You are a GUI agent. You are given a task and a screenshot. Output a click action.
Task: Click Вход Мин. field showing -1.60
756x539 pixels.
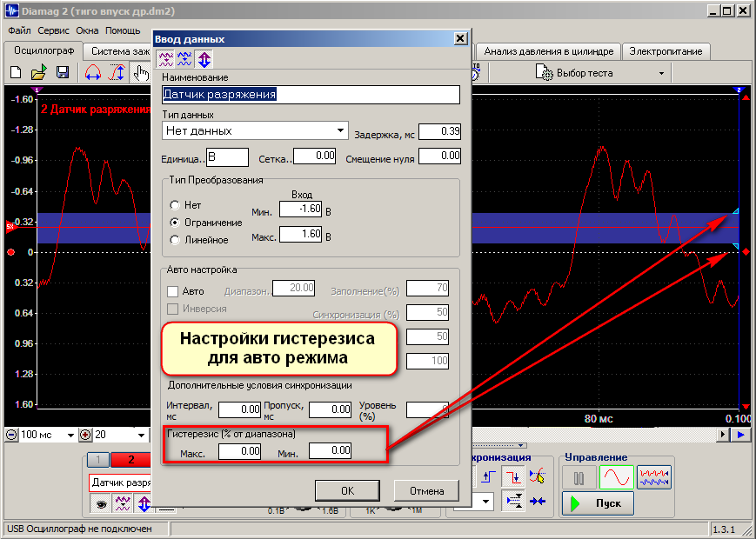[301, 209]
